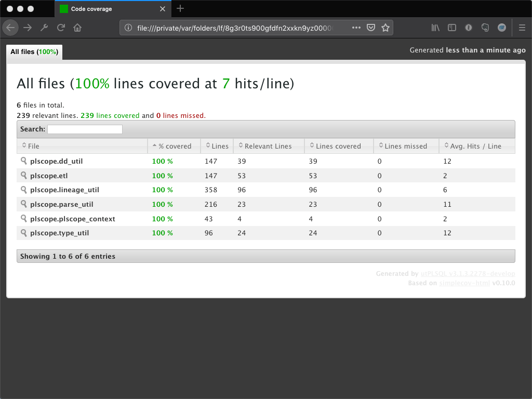Screen dimensions: 532x399
Task: Bookmark this page with the star icon
Action: (385, 28)
